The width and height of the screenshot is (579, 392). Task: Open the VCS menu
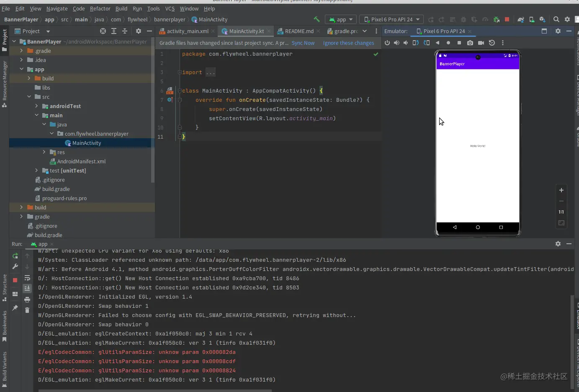pyautogui.click(x=170, y=8)
